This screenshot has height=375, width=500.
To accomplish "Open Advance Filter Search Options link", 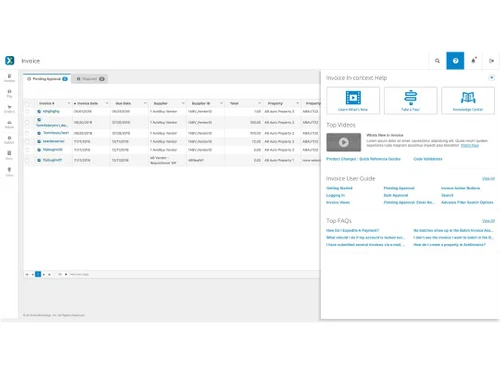I will point(467,202).
